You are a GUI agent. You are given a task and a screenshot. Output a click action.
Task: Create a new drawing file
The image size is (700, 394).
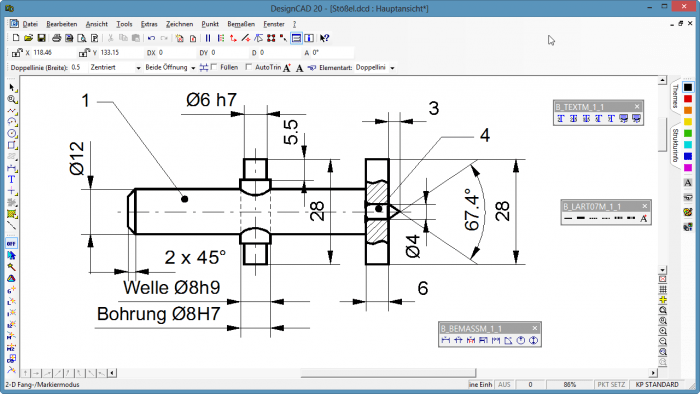[16, 38]
